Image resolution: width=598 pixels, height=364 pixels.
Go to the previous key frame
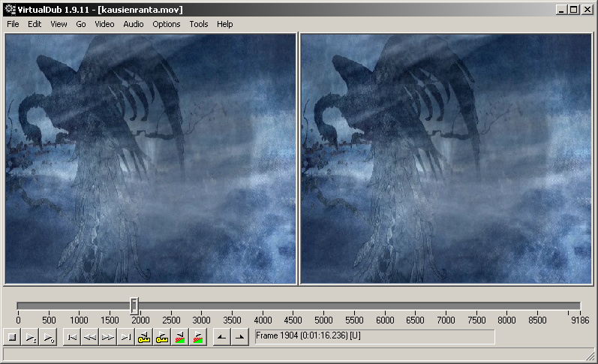[144, 337]
